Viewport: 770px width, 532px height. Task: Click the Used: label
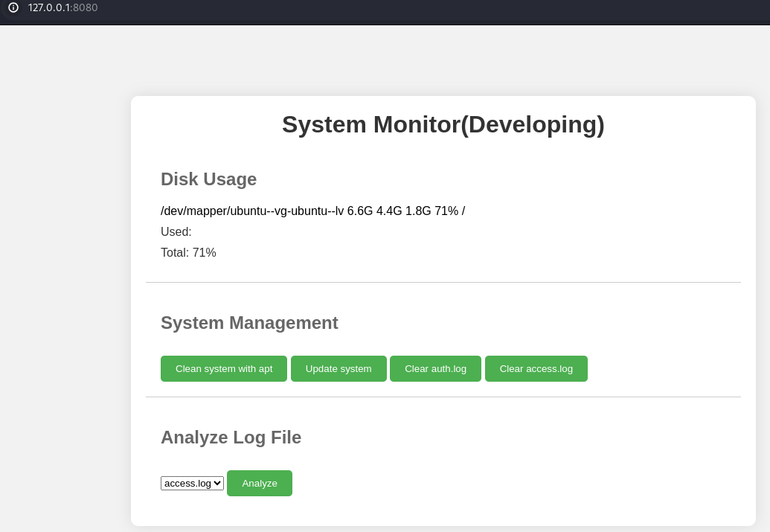click(176, 232)
